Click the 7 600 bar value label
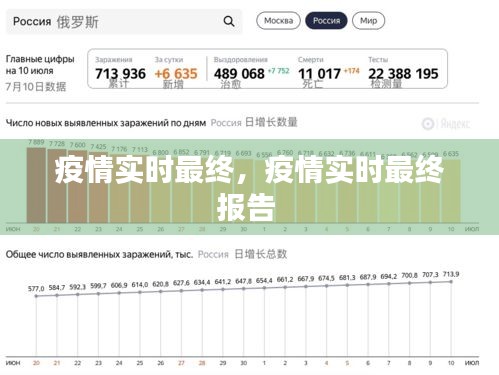 click(x=78, y=145)
